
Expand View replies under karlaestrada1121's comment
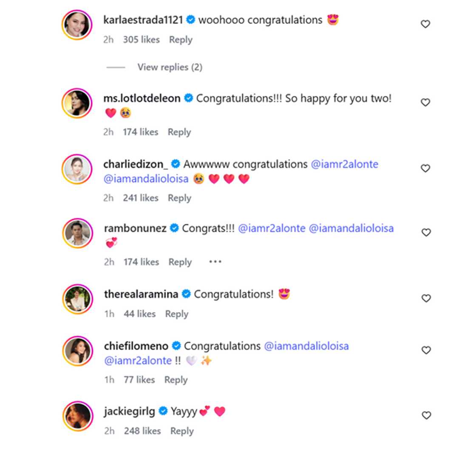point(170,67)
